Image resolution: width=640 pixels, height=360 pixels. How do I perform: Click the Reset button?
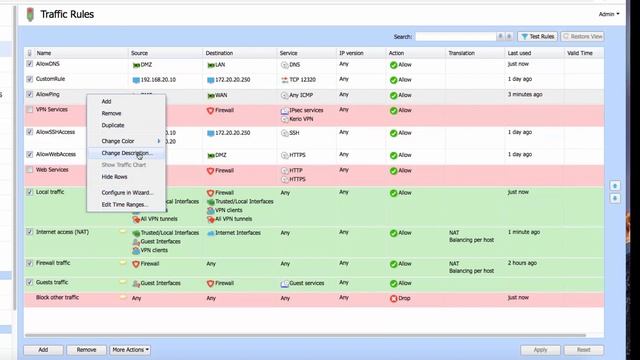[584, 350]
